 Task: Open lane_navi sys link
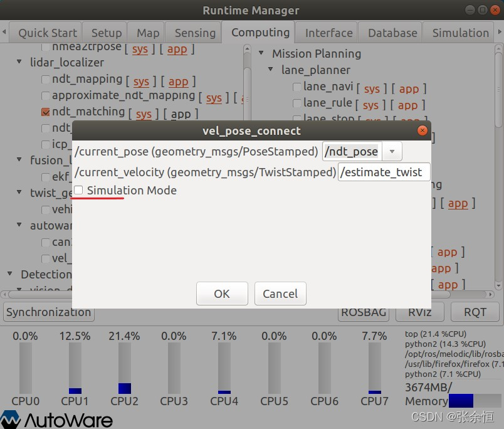pyautogui.click(x=372, y=89)
